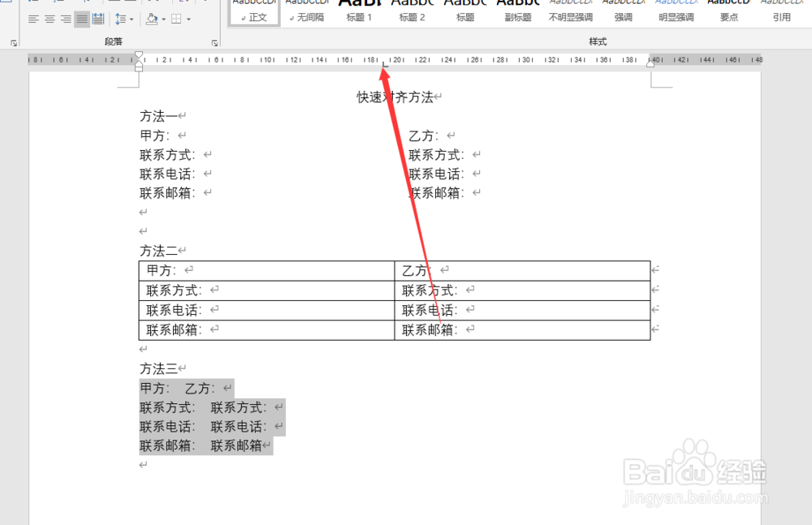Open the shading color dropdown arrow
This screenshot has height=525, width=812.
(165, 19)
